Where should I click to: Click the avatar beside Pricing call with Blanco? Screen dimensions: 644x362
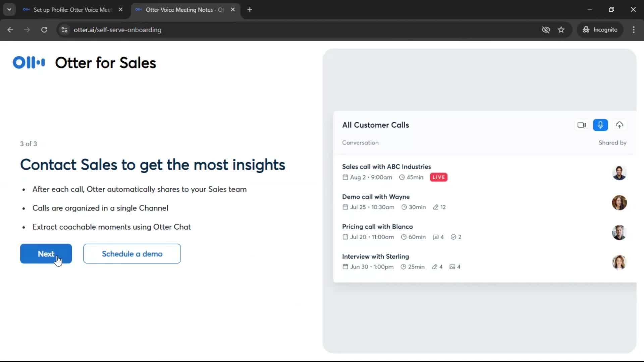coord(619,233)
